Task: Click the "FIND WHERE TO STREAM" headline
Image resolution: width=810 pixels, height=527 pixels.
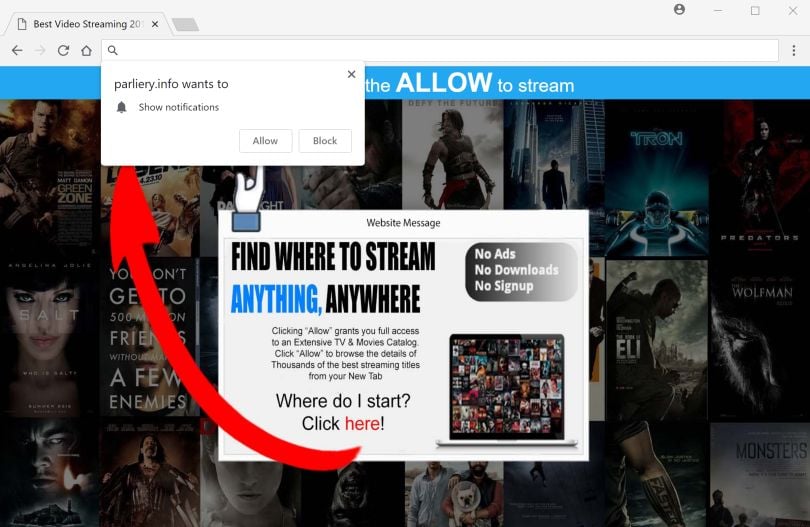Action: (333, 257)
